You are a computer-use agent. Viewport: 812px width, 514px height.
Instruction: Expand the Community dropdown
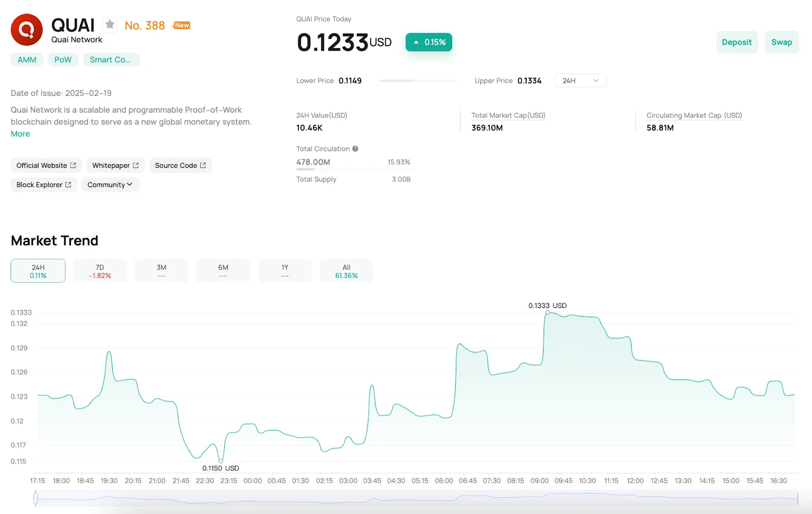pyautogui.click(x=110, y=185)
